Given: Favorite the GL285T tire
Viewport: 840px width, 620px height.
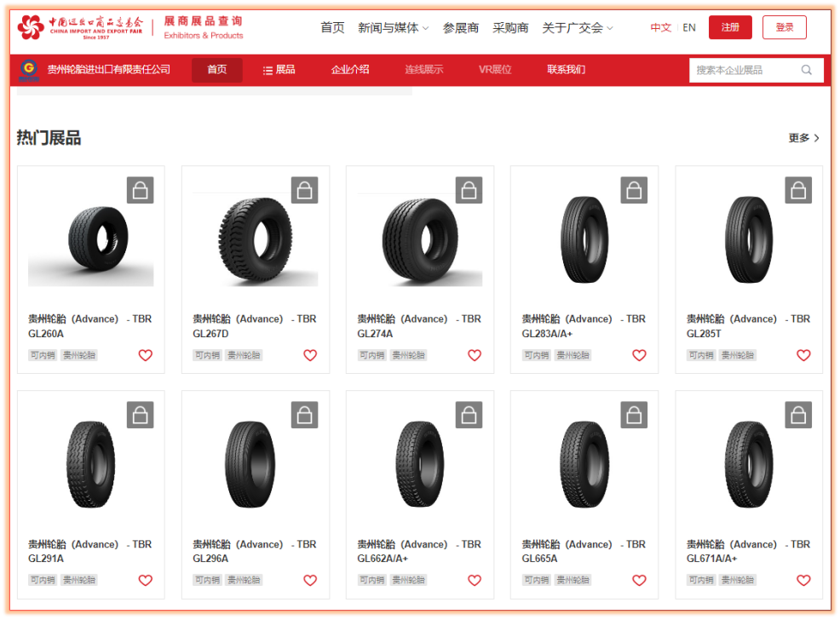Looking at the screenshot, I should (x=803, y=355).
